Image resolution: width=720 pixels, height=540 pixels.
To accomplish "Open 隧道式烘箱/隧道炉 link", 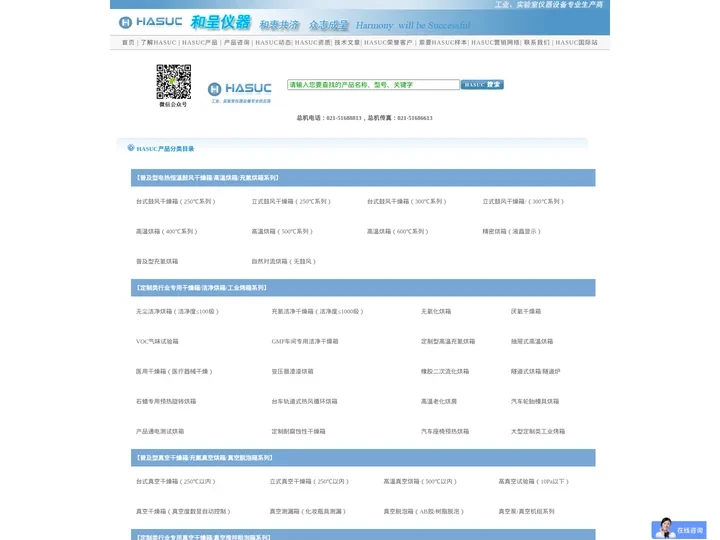I will click(x=535, y=371).
